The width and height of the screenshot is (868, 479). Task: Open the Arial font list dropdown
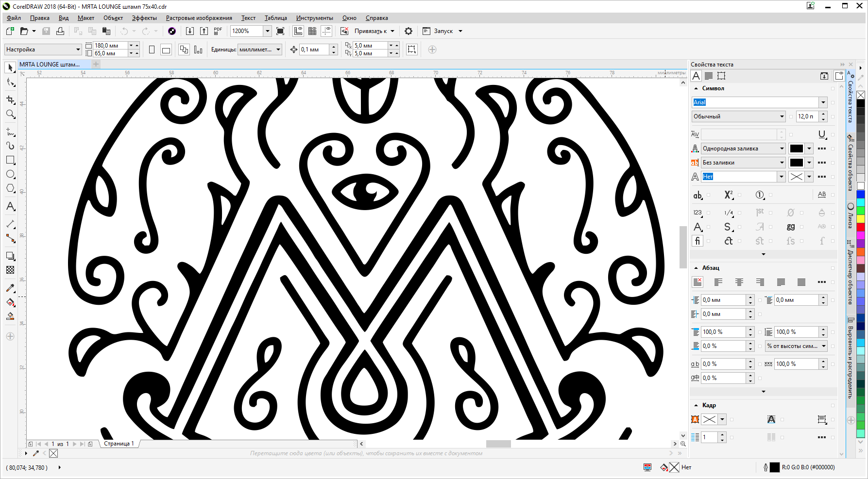click(823, 102)
